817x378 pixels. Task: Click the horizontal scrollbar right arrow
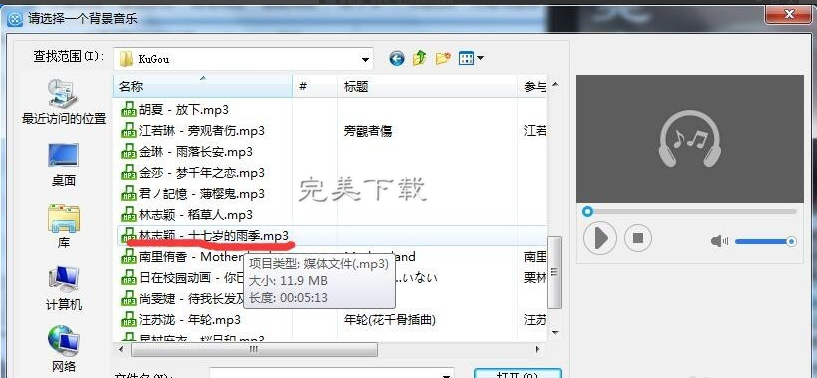(538, 349)
